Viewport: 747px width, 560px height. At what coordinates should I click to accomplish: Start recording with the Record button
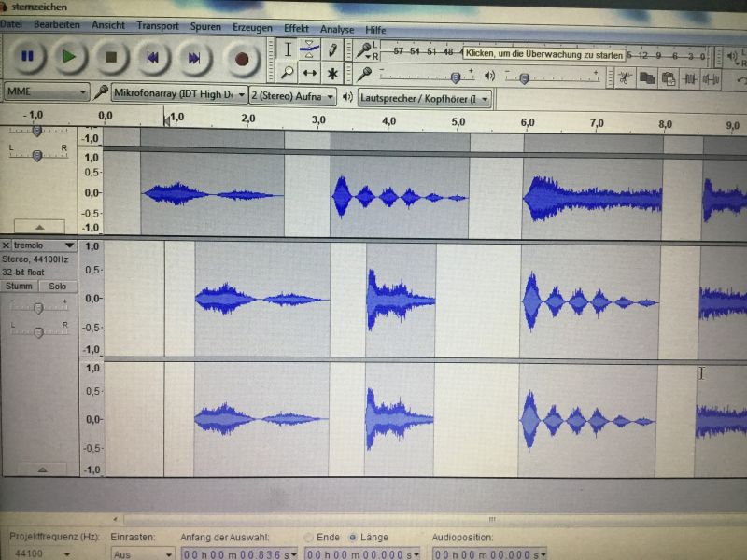point(242,59)
